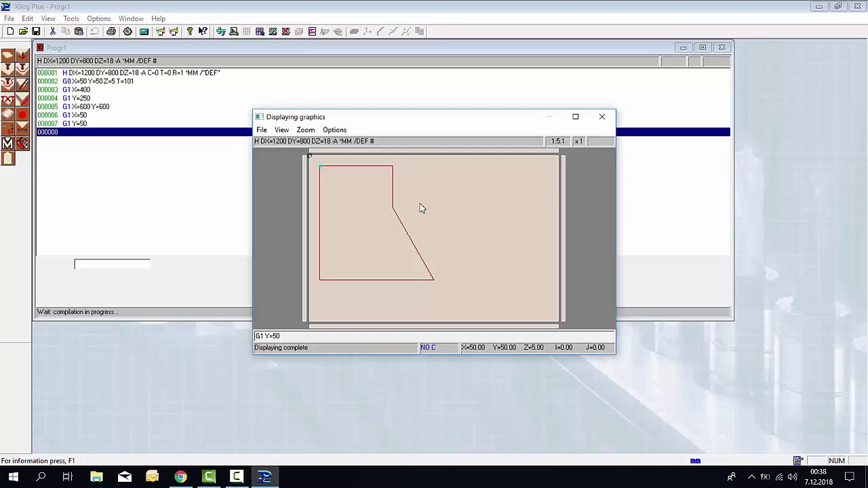Activate the context help arrow-question icon

coord(203,31)
